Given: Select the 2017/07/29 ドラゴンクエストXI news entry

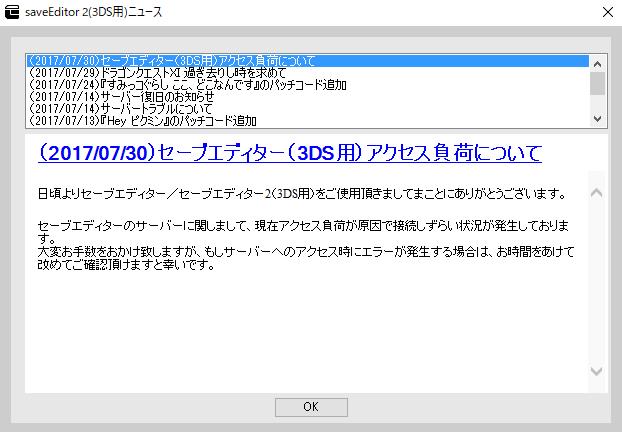Looking at the screenshot, I should point(158,73).
